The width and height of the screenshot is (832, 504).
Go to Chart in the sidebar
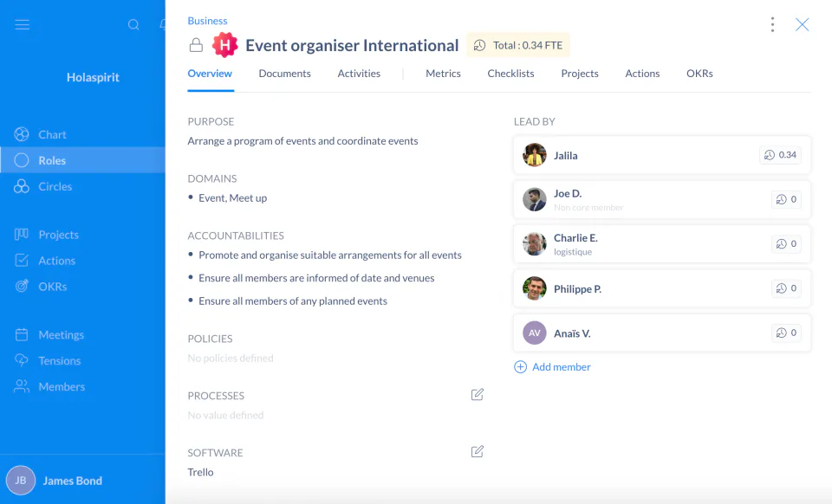tap(52, 134)
